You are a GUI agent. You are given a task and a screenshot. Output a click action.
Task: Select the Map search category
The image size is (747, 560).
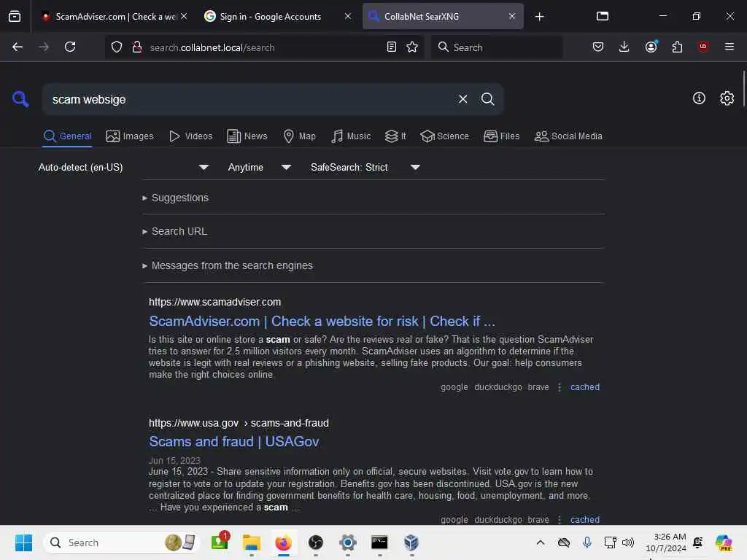(299, 136)
